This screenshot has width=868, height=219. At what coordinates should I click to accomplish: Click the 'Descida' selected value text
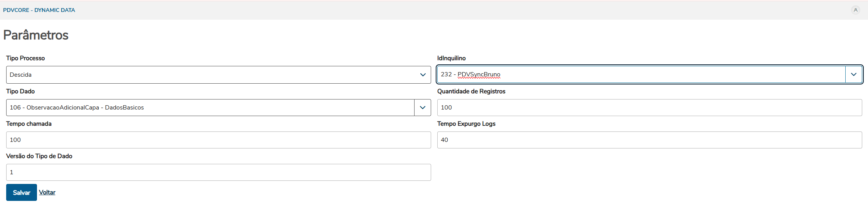21,75
